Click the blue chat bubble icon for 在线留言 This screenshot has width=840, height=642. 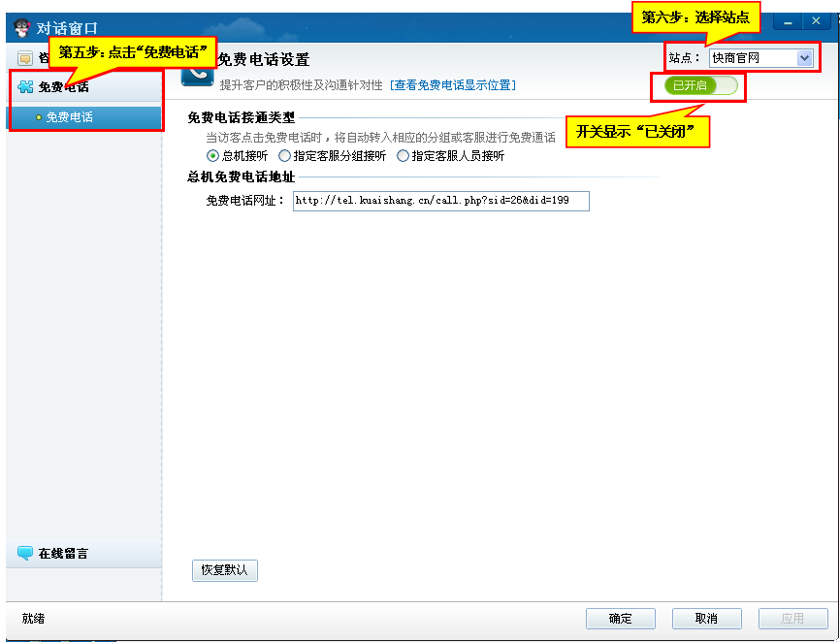pyautogui.click(x=25, y=553)
